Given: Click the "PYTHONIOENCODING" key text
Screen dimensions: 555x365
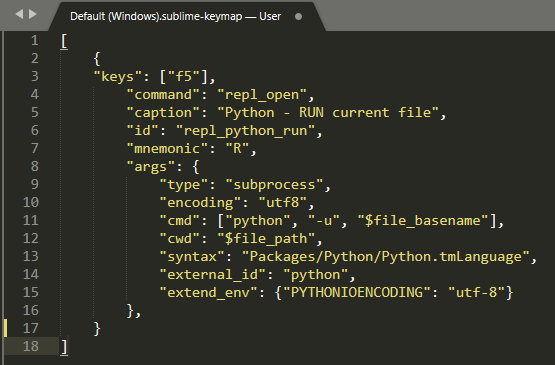Looking at the screenshot, I should [x=357, y=292].
